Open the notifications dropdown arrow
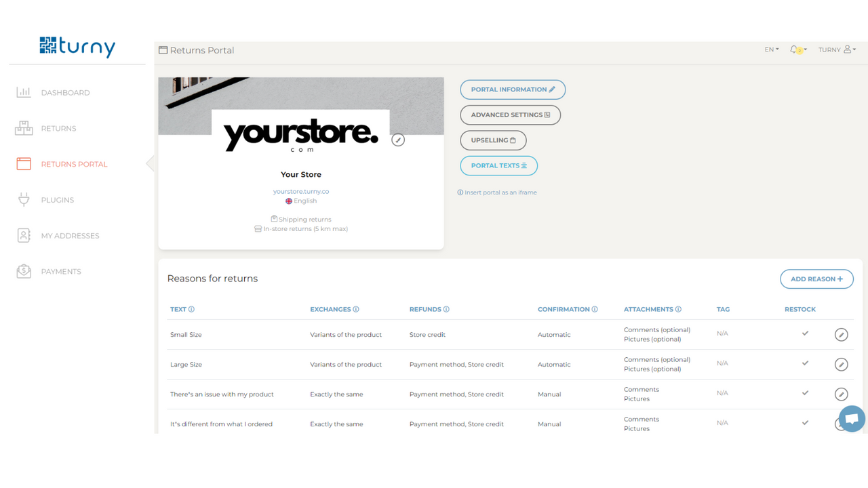The image size is (868, 488). (806, 50)
